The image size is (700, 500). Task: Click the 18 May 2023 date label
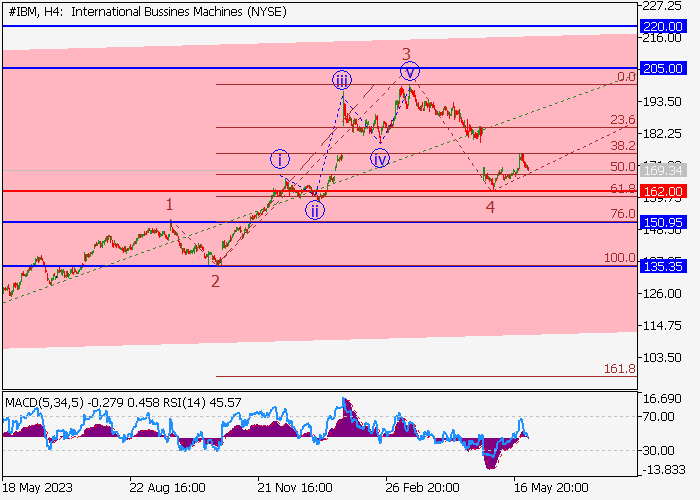pyautogui.click(x=38, y=488)
